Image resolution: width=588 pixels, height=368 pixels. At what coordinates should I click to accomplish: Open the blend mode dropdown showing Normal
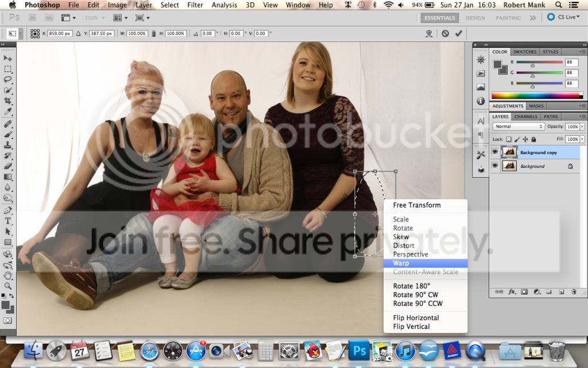pyautogui.click(x=519, y=126)
